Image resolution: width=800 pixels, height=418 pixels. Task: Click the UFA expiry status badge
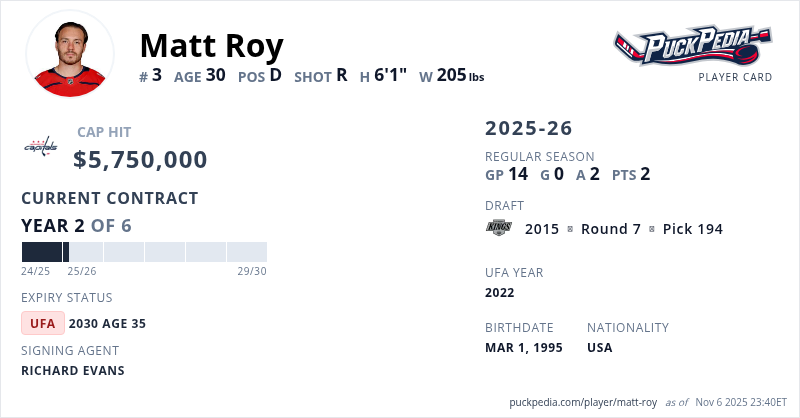click(x=43, y=323)
